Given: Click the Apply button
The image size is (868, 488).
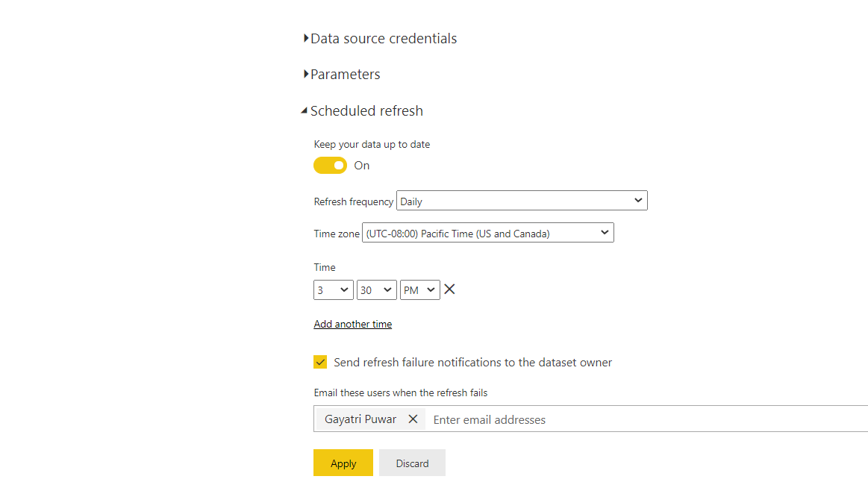Looking at the screenshot, I should [343, 463].
